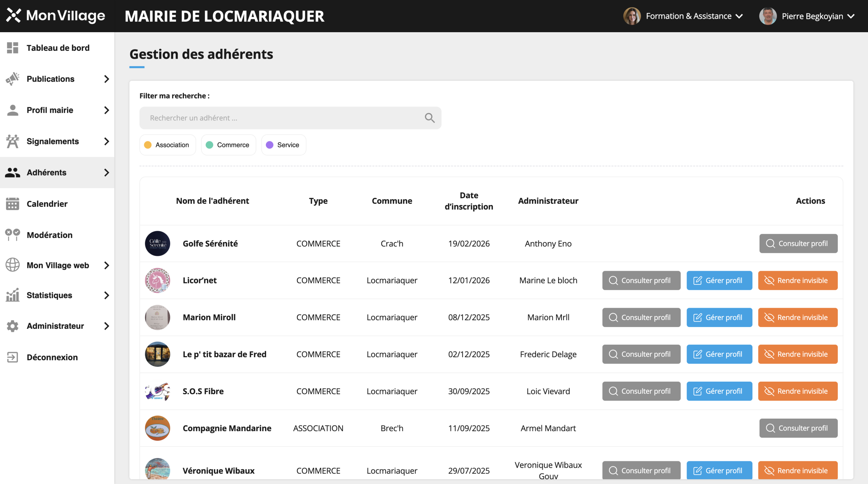
Task: Click the Calendrier calendar icon
Action: 13,204
